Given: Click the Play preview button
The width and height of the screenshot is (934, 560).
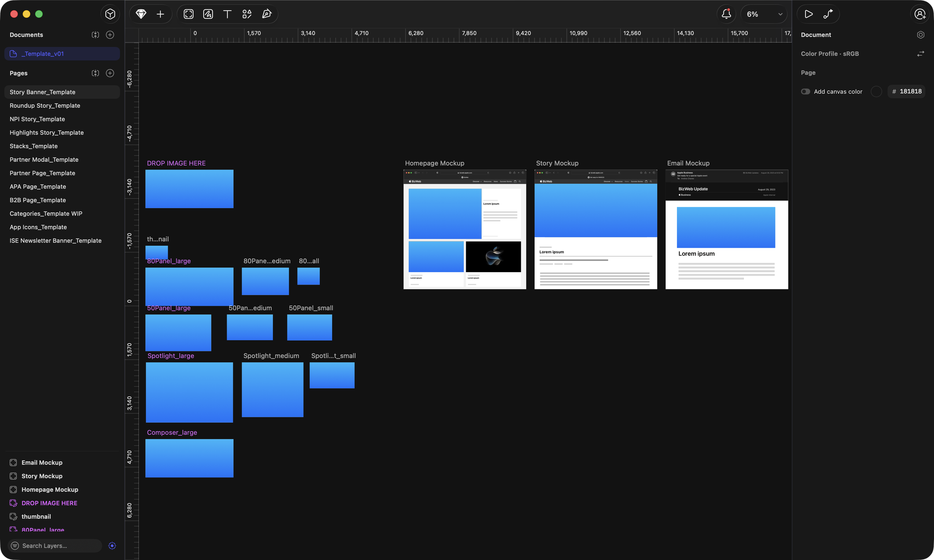Looking at the screenshot, I should pos(808,14).
